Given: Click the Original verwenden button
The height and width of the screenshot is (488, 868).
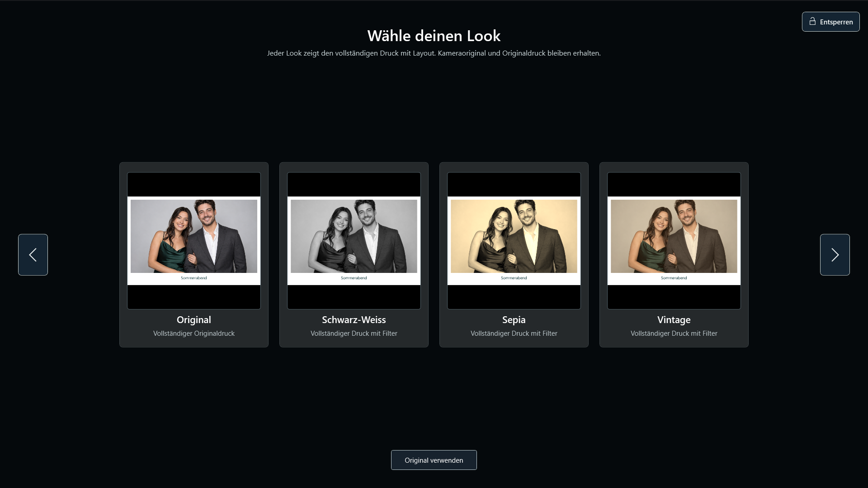Looking at the screenshot, I should click(434, 460).
